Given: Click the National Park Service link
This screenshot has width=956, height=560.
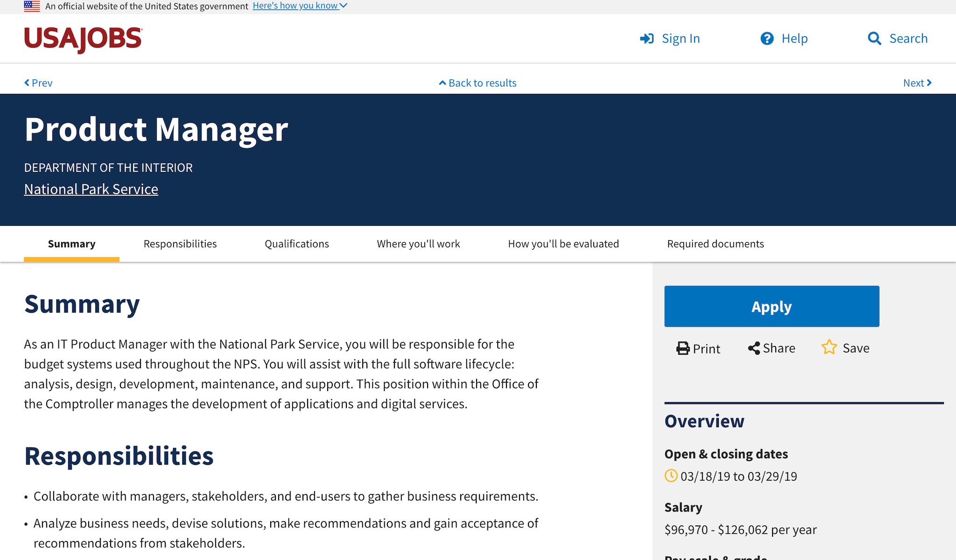Looking at the screenshot, I should [x=91, y=189].
